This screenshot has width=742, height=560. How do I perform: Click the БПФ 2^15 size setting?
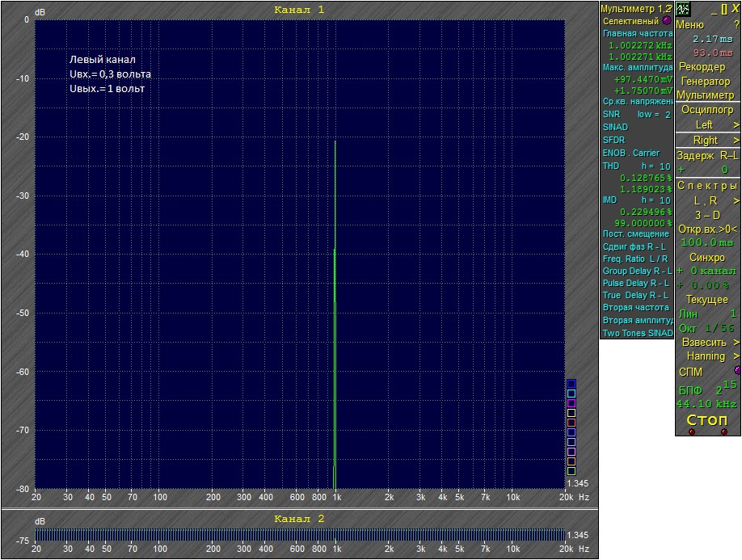707,388
